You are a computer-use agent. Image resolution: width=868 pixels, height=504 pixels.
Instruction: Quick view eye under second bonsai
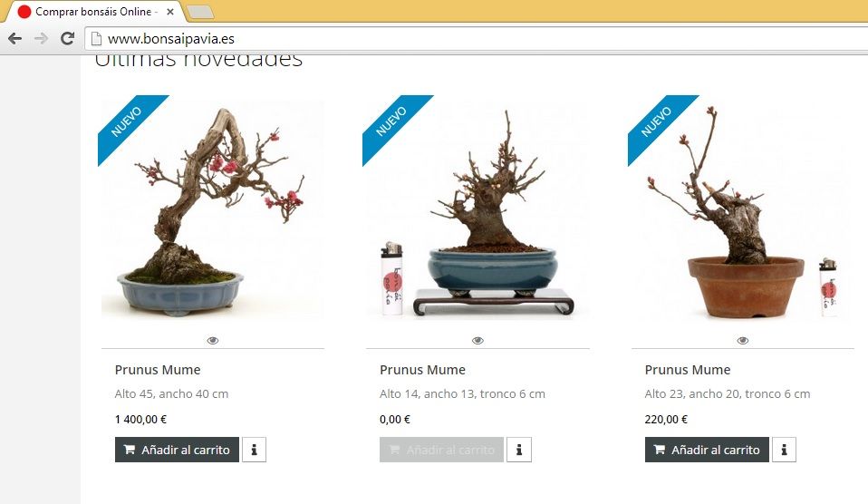[x=477, y=341]
